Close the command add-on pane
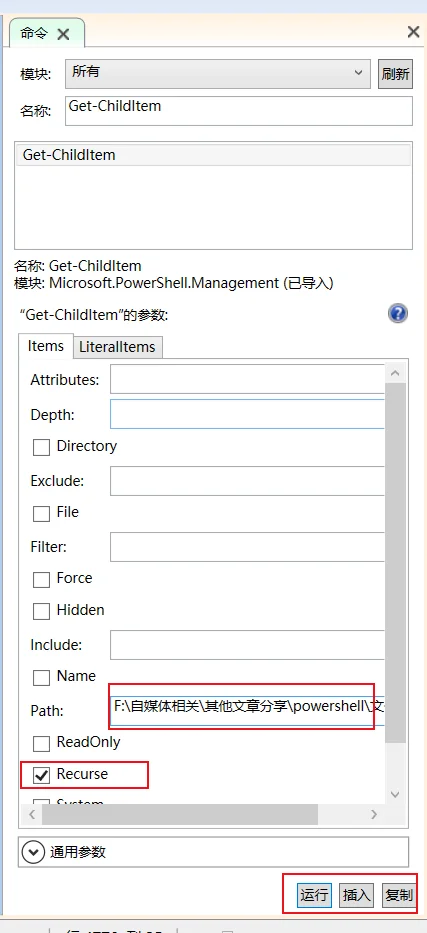 pos(413,32)
